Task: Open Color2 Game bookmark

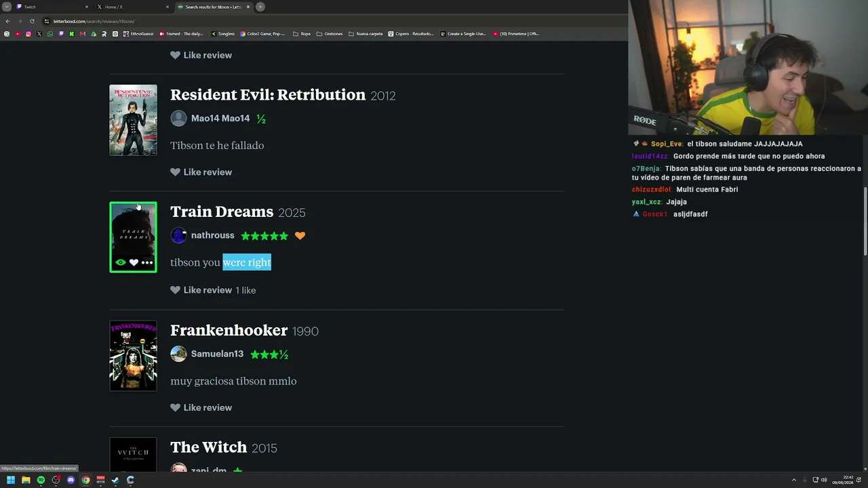Action: [x=262, y=34]
